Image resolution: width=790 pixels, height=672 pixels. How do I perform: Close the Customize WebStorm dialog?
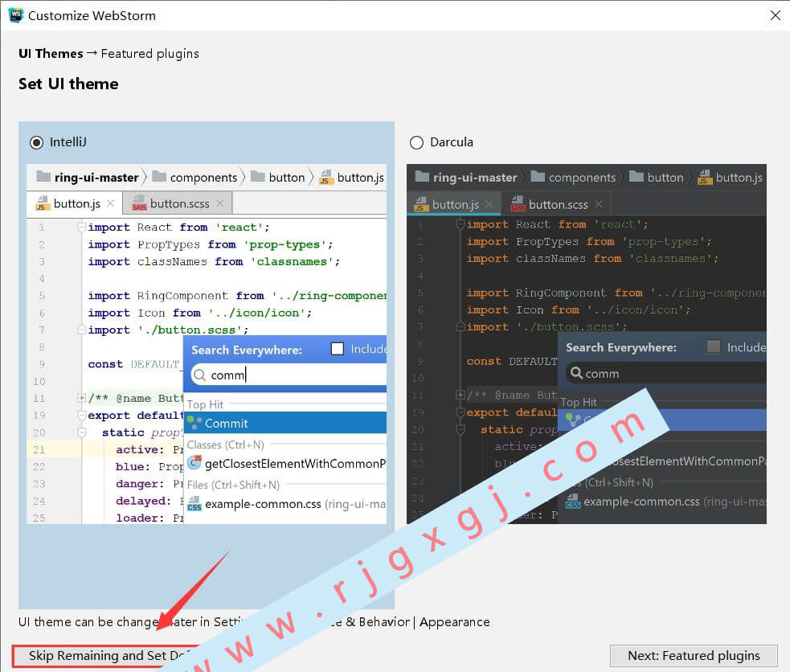776,15
